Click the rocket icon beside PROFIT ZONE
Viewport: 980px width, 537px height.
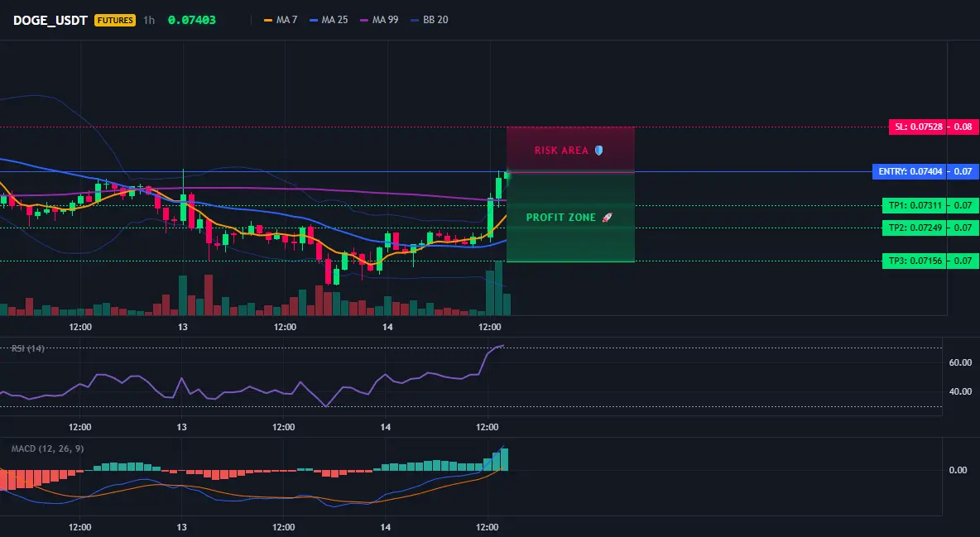(x=607, y=218)
